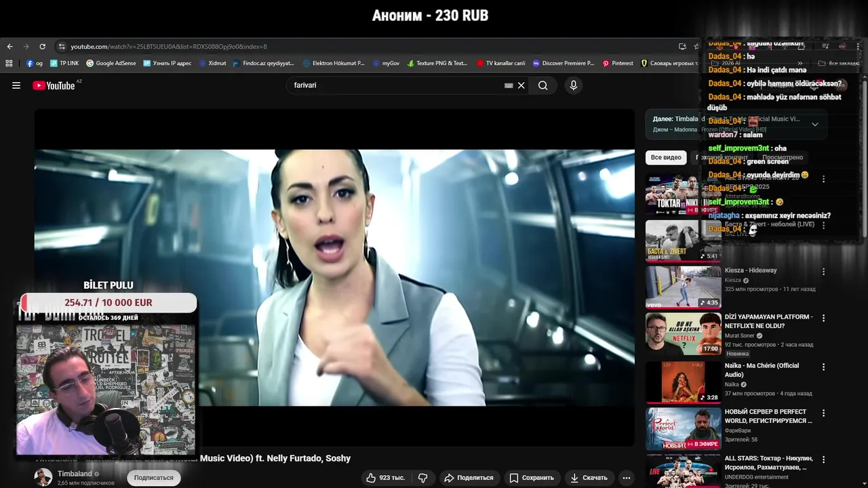Open options menu for DİZİ YAPAMAYAN PLATFORM video
This screenshot has height=488, width=868.
coord(823,317)
